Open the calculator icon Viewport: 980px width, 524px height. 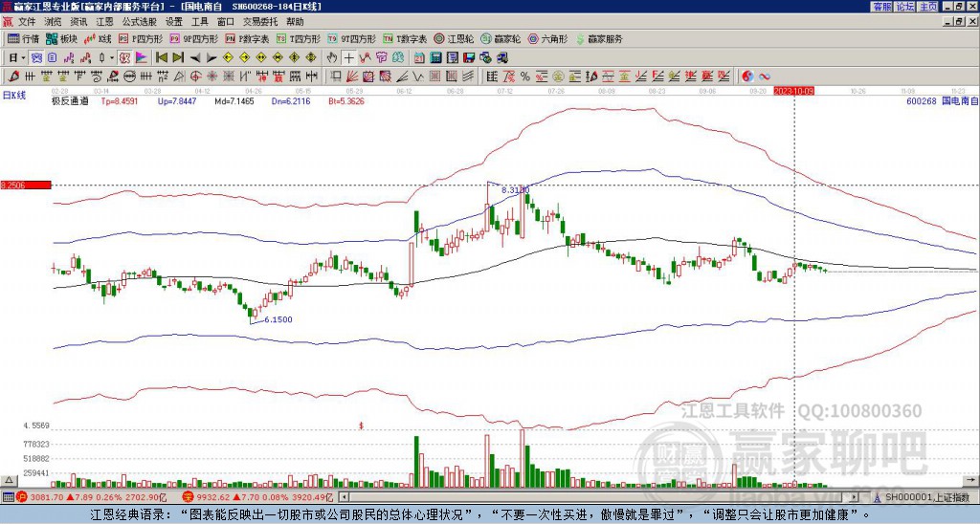[436, 58]
